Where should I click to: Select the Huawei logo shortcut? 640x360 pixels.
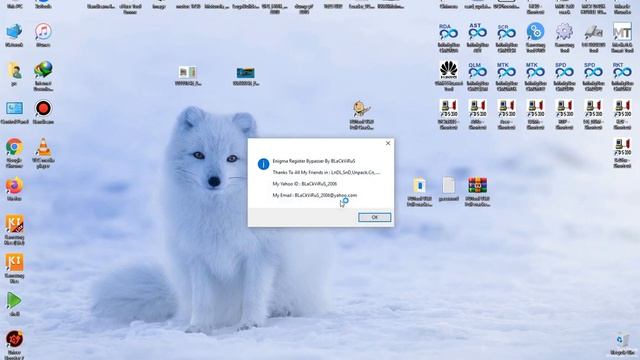click(x=449, y=76)
